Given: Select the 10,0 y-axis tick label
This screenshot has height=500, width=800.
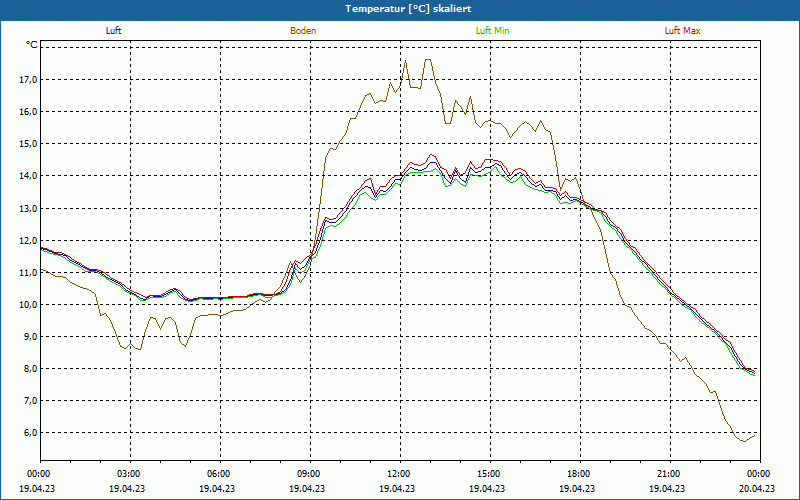Looking at the screenshot, I should pos(28,304).
